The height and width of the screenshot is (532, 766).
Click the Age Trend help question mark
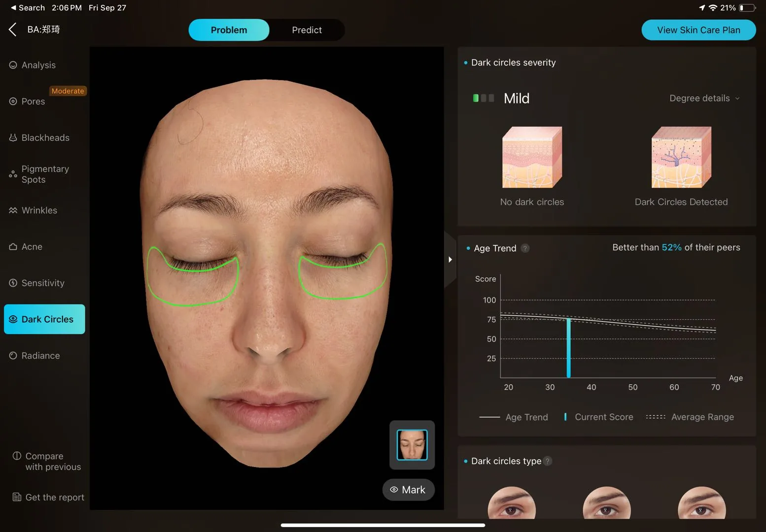pyautogui.click(x=525, y=248)
